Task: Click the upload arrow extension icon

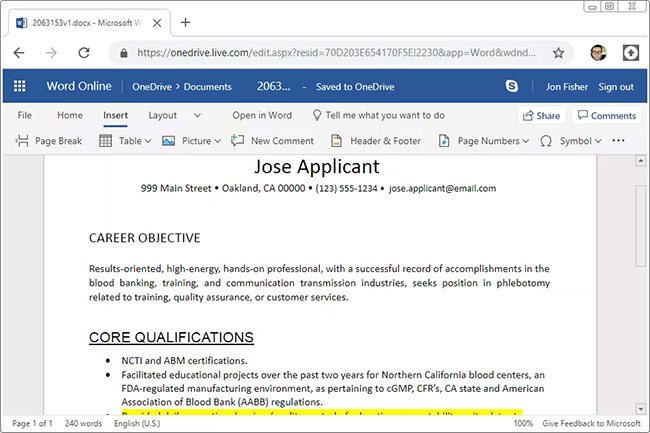Action: pos(631,53)
